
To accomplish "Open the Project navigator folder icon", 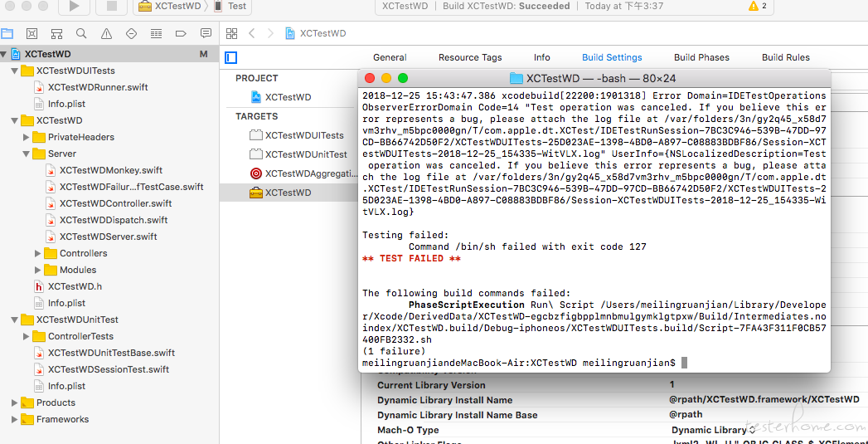I will (7, 33).
